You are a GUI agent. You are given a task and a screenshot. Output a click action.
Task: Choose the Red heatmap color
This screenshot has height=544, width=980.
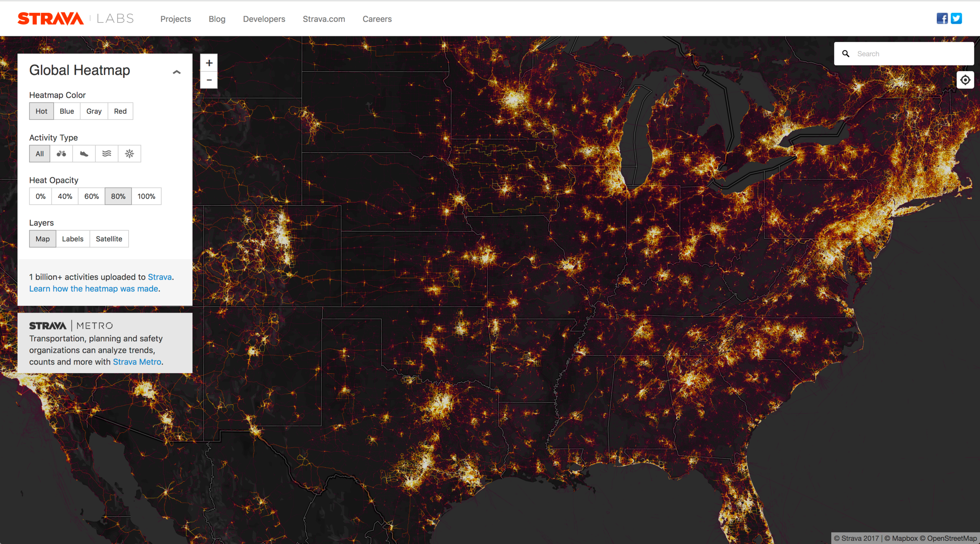pyautogui.click(x=120, y=111)
